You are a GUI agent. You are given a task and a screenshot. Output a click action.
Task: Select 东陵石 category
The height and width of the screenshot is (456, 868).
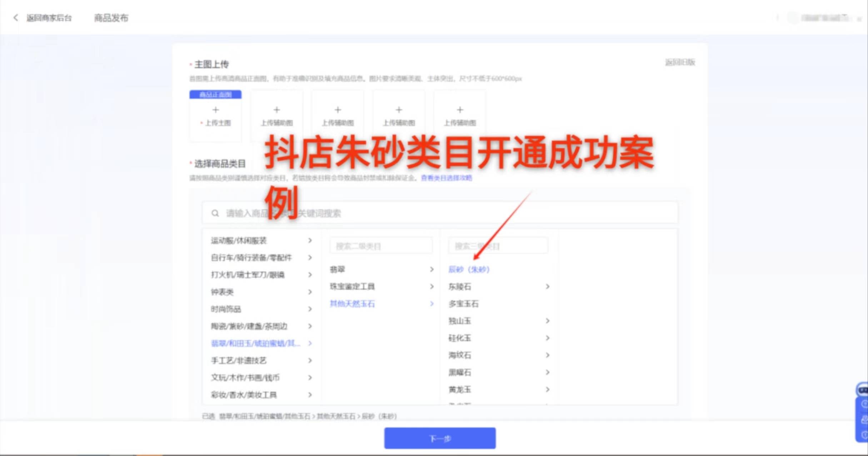click(460, 287)
